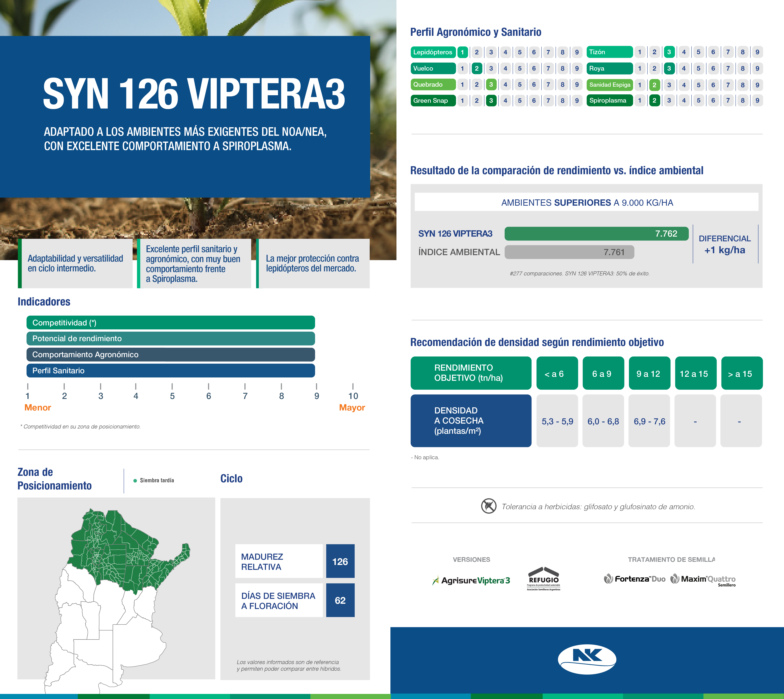Click the Refugio program logo
This screenshot has width=784, height=699.
click(543, 578)
